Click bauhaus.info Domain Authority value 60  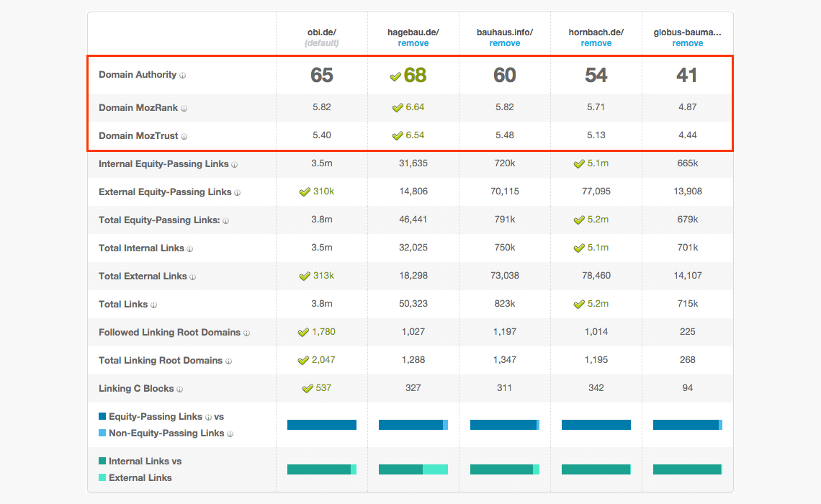(x=505, y=76)
